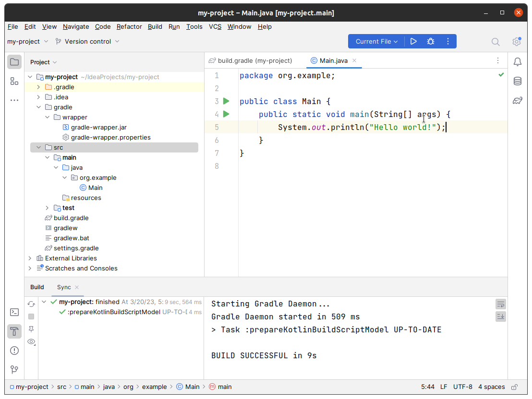The image size is (532, 399).
Task: Click line number 2 in the gutter
Action: [217, 88]
